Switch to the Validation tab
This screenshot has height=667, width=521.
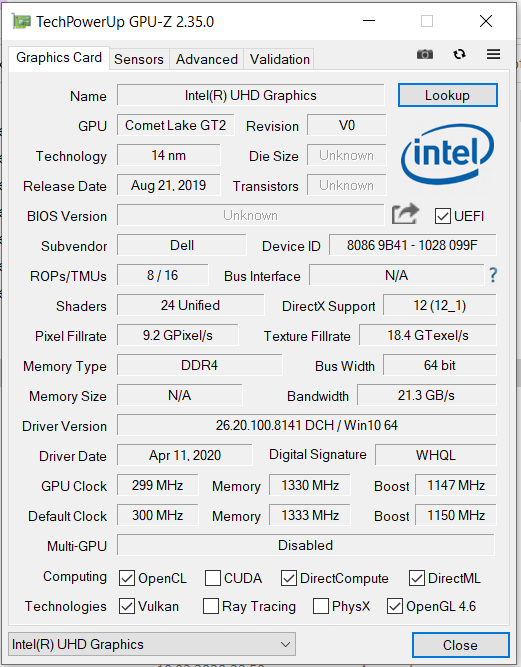click(x=279, y=59)
